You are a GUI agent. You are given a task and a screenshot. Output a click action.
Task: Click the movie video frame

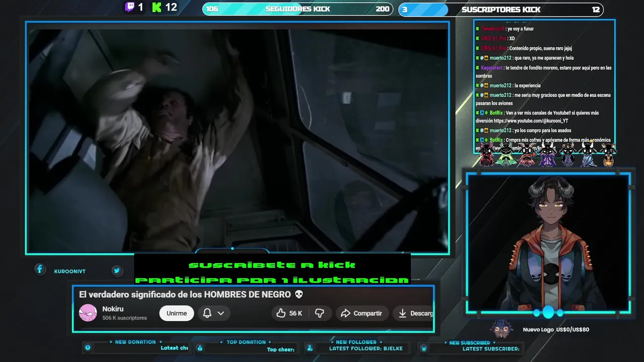pyautogui.click(x=237, y=138)
